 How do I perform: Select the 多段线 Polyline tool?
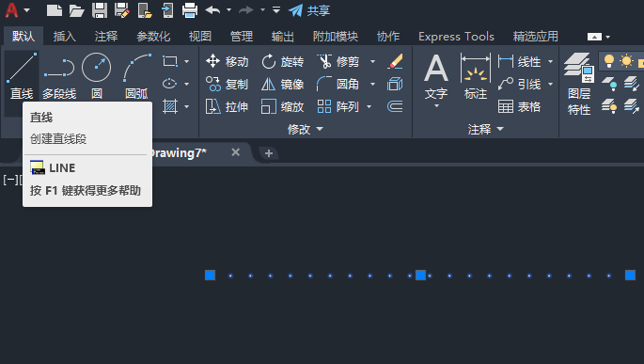click(59, 76)
